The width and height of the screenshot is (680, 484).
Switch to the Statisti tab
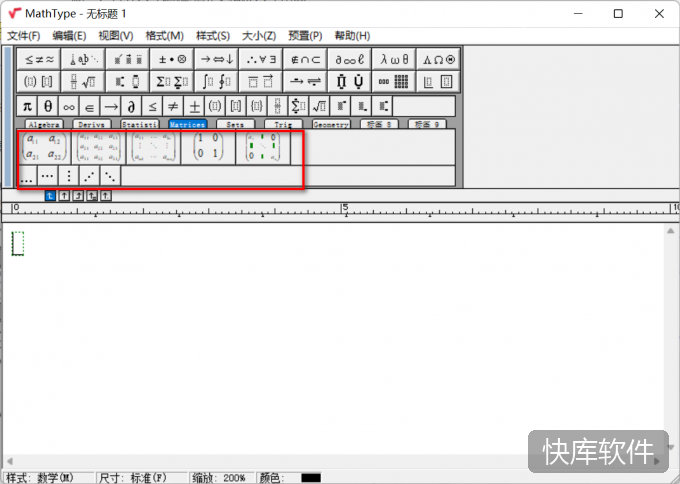pos(140,124)
